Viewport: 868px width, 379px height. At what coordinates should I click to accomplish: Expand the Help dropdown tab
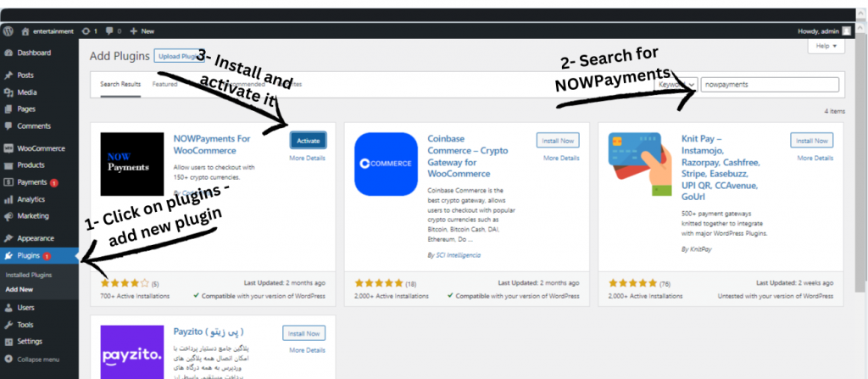pos(826,47)
